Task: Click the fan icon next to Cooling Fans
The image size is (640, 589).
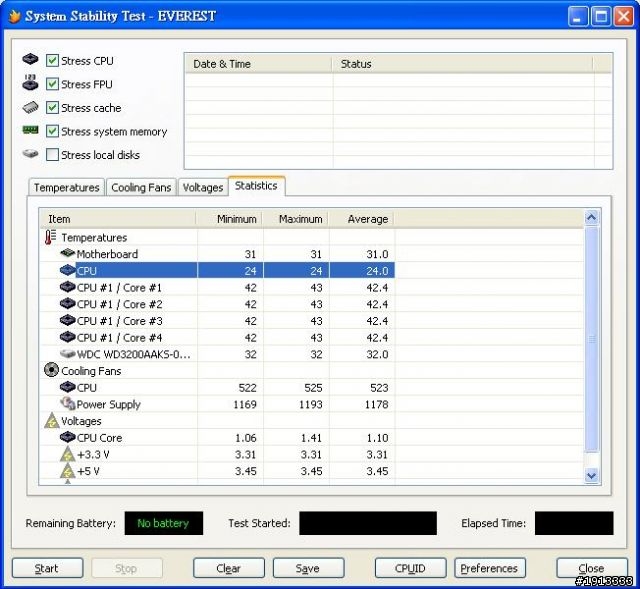Action: click(51, 370)
